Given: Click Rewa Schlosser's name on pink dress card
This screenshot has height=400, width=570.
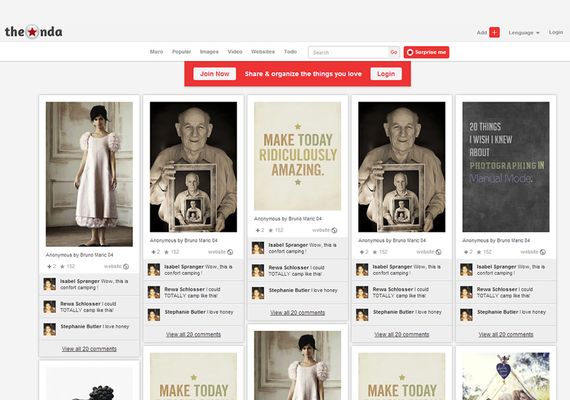Looking at the screenshot, I should 80,304.
